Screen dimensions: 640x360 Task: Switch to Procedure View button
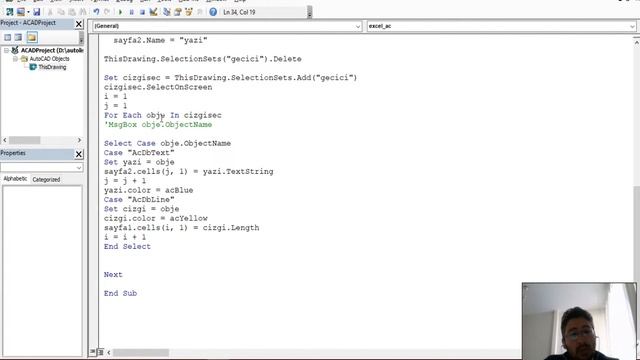point(93,352)
